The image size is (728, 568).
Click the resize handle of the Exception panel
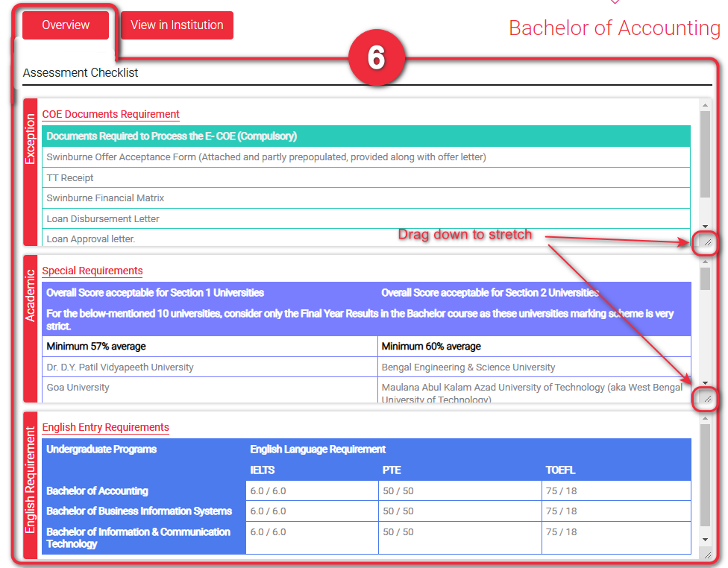[706, 242]
